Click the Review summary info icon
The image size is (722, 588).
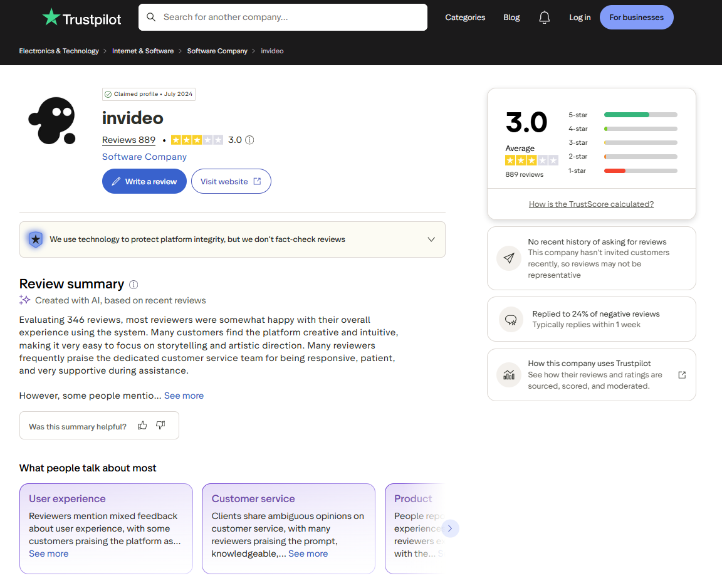pyautogui.click(x=133, y=285)
